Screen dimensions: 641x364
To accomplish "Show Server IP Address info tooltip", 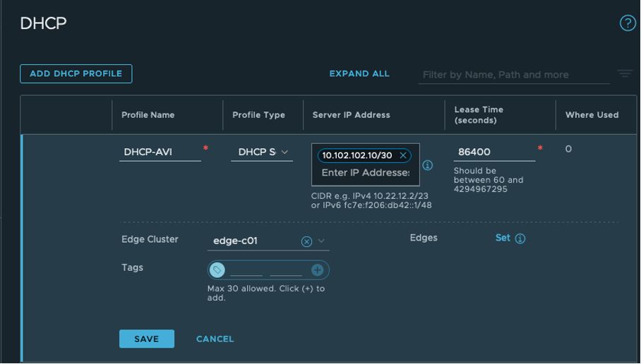I will [x=428, y=165].
